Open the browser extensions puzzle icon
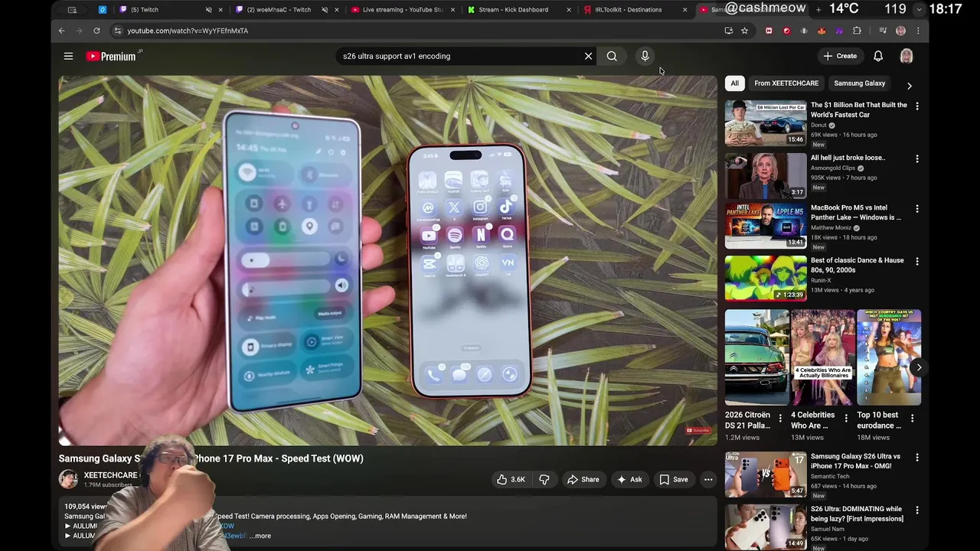This screenshot has height=551, width=980. click(857, 31)
